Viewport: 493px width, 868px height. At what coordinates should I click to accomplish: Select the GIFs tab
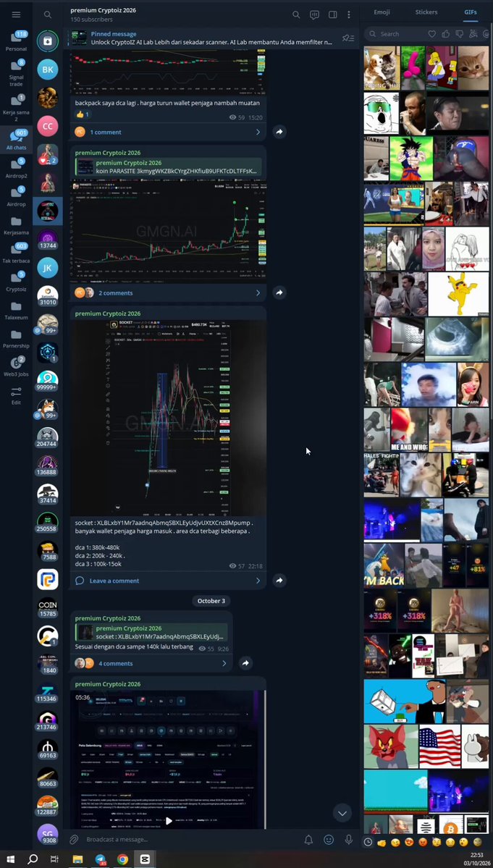pyautogui.click(x=471, y=12)
